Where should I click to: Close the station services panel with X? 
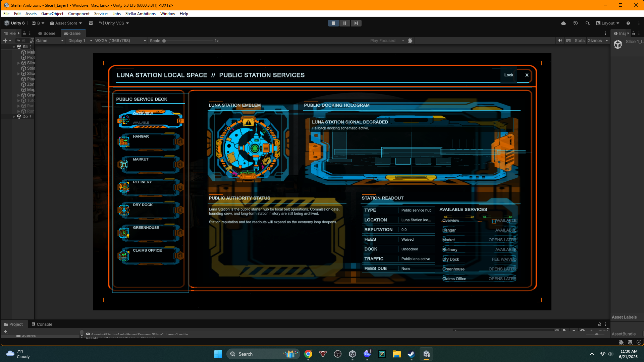click(527, 75)
